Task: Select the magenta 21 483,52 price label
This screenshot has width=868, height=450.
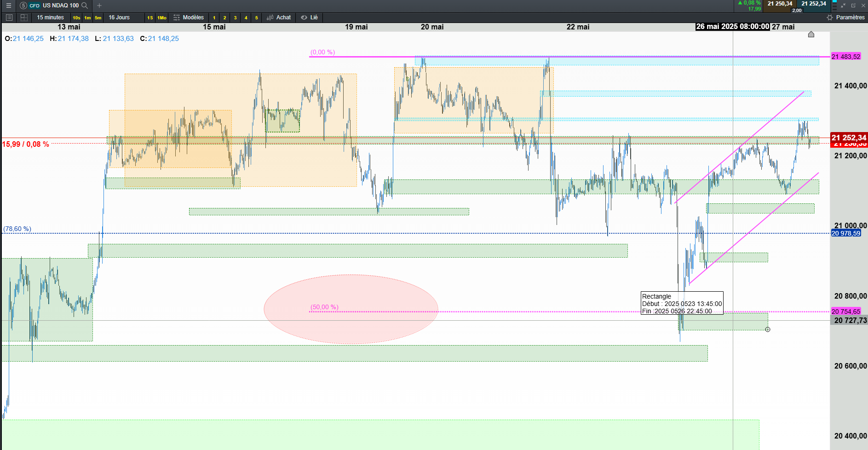Action: coord(845,57)
